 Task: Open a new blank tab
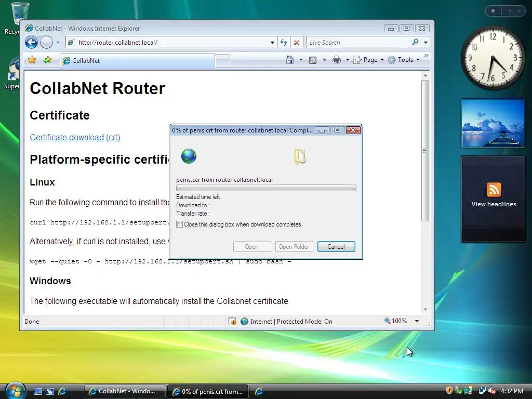tap(222, 61)
